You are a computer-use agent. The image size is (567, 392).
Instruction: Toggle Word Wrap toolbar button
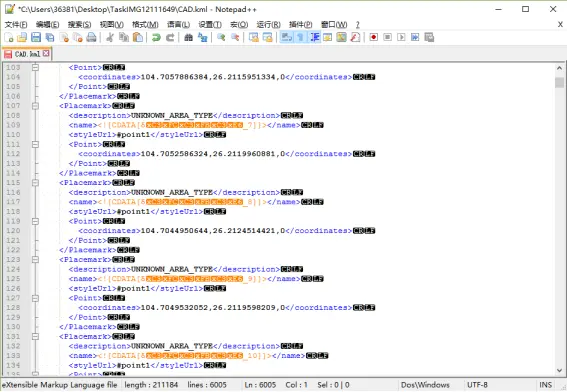point(286,37)
